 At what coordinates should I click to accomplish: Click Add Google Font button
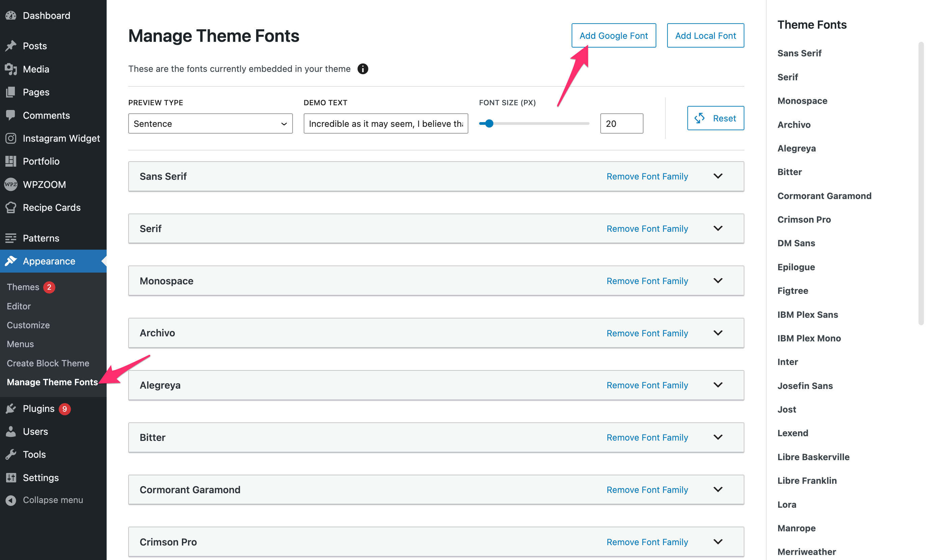(613, 36)
